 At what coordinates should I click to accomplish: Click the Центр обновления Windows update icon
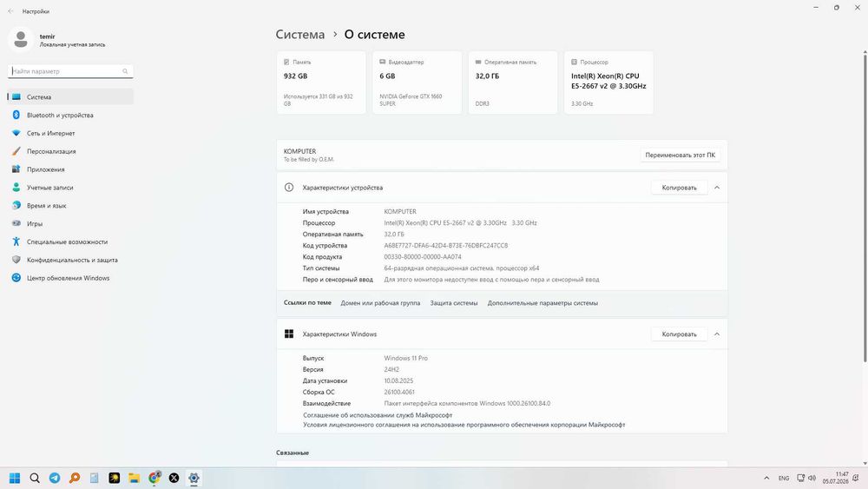point(16,278)
